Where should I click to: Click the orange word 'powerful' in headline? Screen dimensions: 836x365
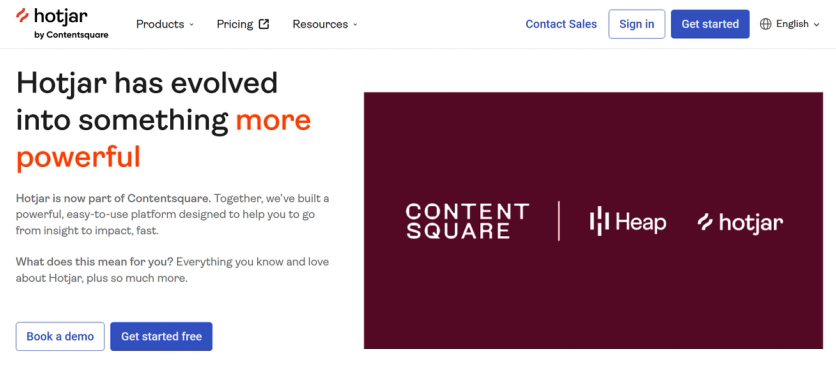(x=78, y=157)
